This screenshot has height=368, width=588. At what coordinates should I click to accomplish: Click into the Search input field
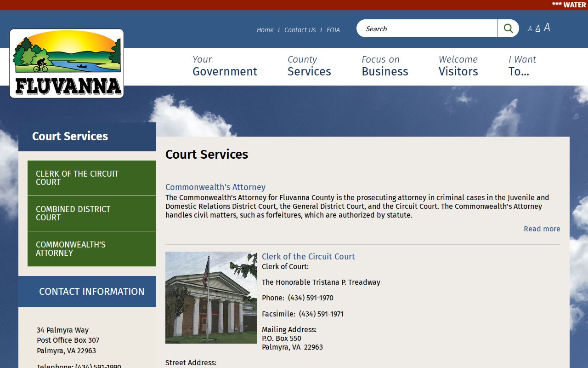(427, 29)
